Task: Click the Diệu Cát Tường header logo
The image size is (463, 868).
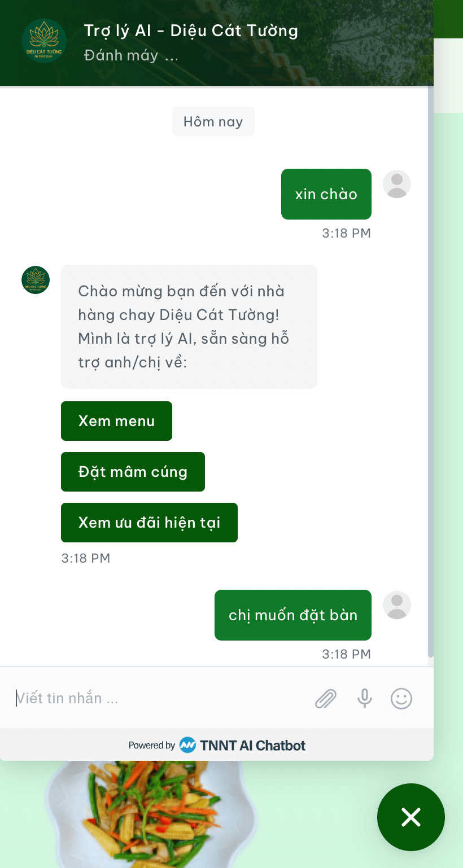Action: click(44, 41)
